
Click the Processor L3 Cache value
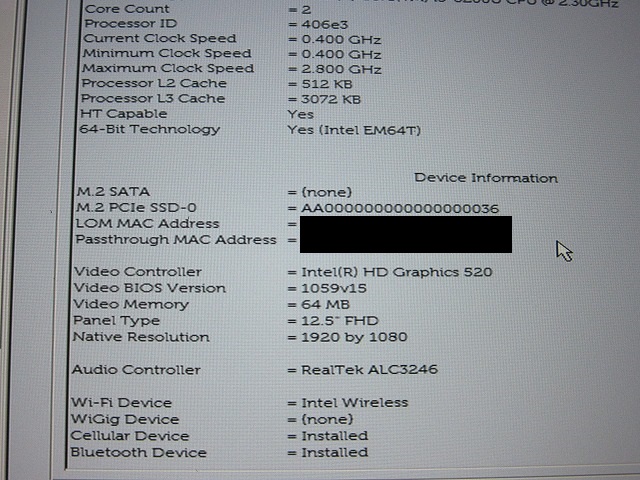331,99
